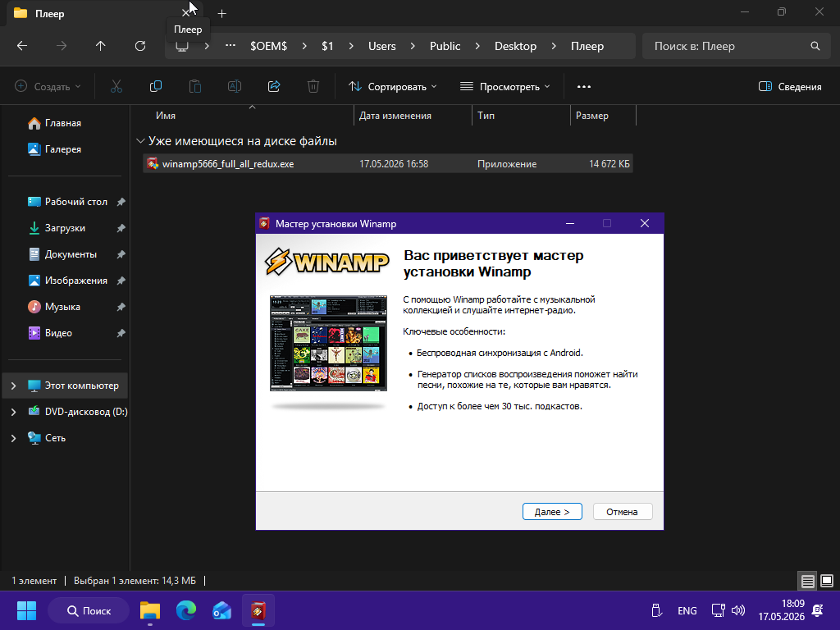Click the Desktop breadcrumb
Screen dimensions: 840x630
tap(515, 46)
